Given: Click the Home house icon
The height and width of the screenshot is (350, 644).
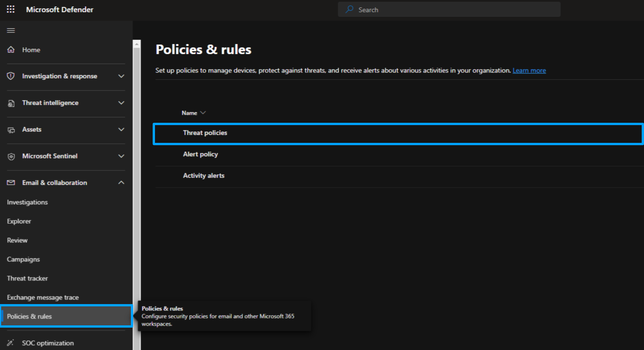Looking at the screenshot, I should tap(11, 50).
